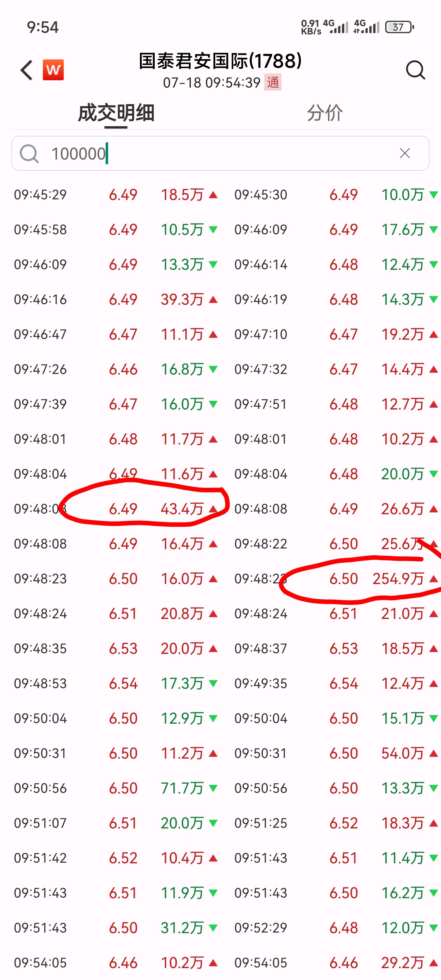Tap the green down arrow beside 71.7万

[x=213, y=788]
